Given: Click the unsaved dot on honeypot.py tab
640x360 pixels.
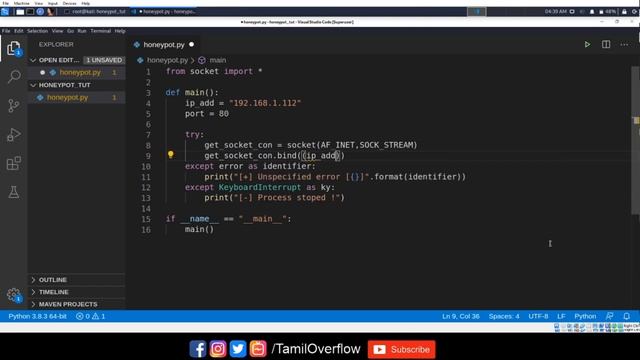Looking at the screenshot, I should click(191, 44).
